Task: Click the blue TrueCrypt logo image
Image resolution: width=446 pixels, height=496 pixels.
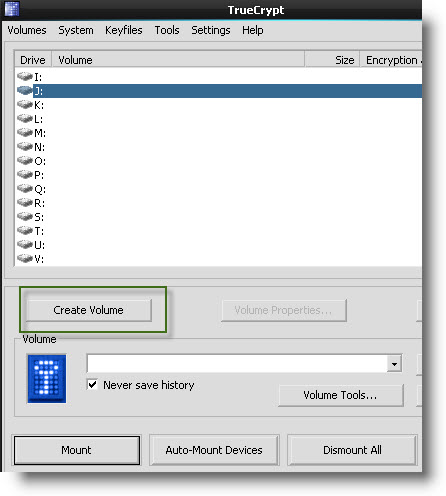Action: click(x=47, y=379)
